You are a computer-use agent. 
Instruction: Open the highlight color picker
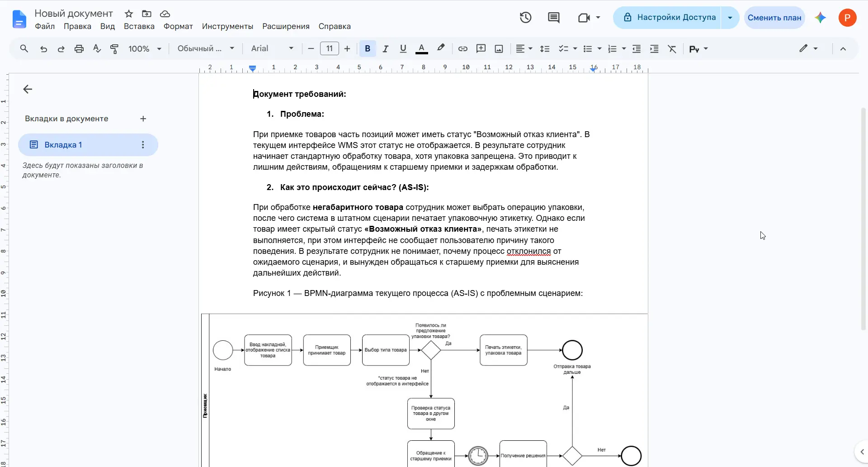click(x=441, y=48)
